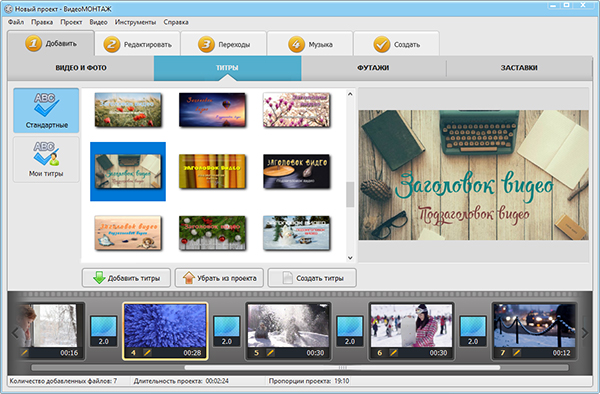
Task: Select the beach seashell title template
Action: (128, 233)
